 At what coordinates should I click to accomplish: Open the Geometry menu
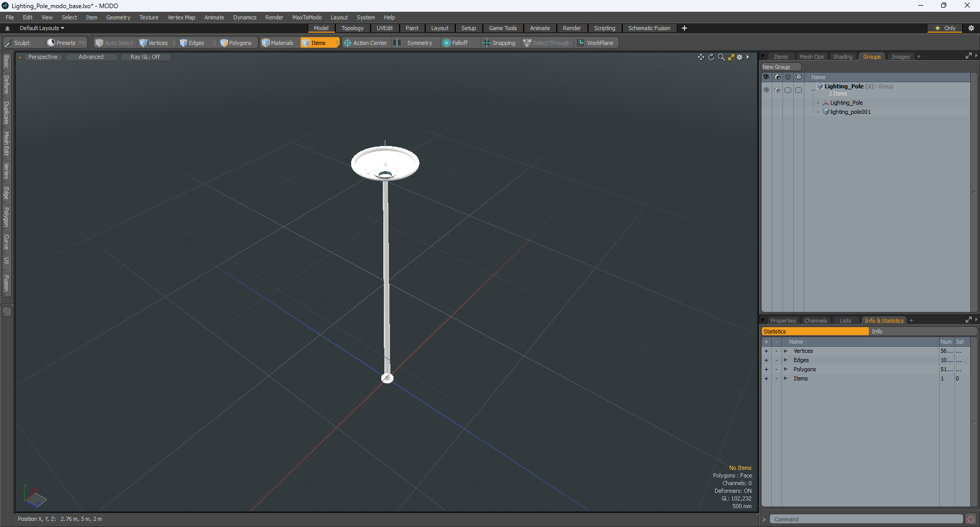pyautogui.click(x=118, y=17)
